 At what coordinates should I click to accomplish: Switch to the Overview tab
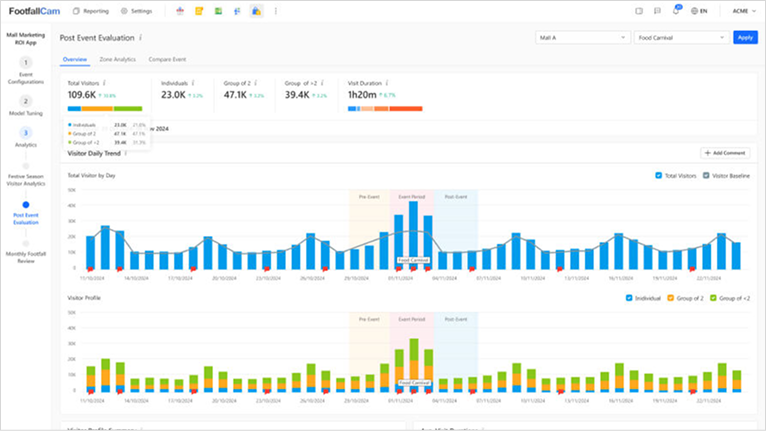click(x=75, y=59)
